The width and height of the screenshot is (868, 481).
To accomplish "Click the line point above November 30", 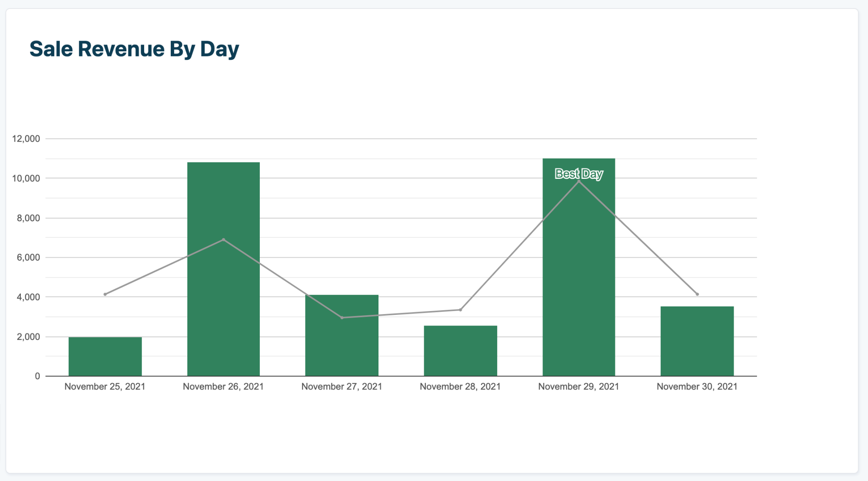I will tap(697, 294).
